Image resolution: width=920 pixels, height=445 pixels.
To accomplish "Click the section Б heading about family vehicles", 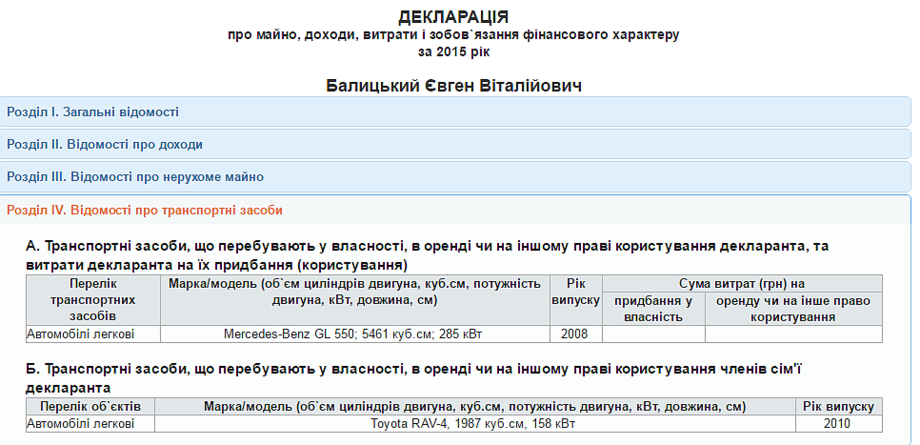I will [414, 379].
